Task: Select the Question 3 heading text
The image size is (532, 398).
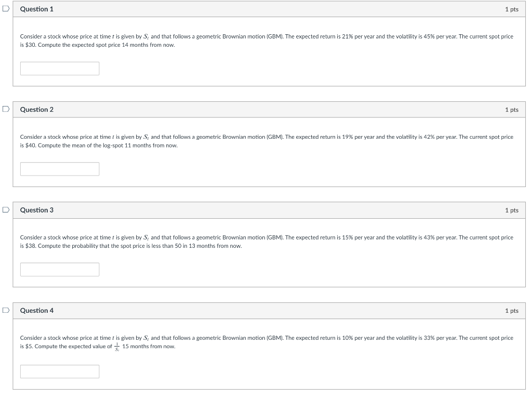Action: (36, 210)
